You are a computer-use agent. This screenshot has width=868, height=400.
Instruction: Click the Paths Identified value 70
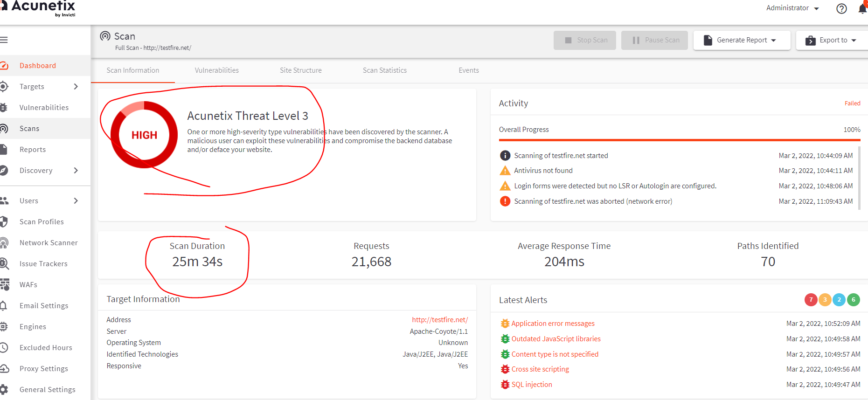tap(768, 262)
